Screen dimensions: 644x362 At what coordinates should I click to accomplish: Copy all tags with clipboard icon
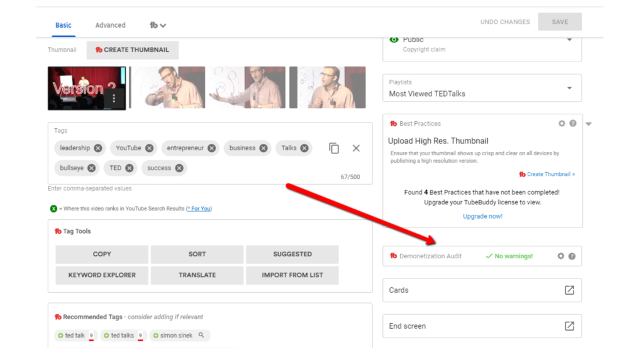334,148
